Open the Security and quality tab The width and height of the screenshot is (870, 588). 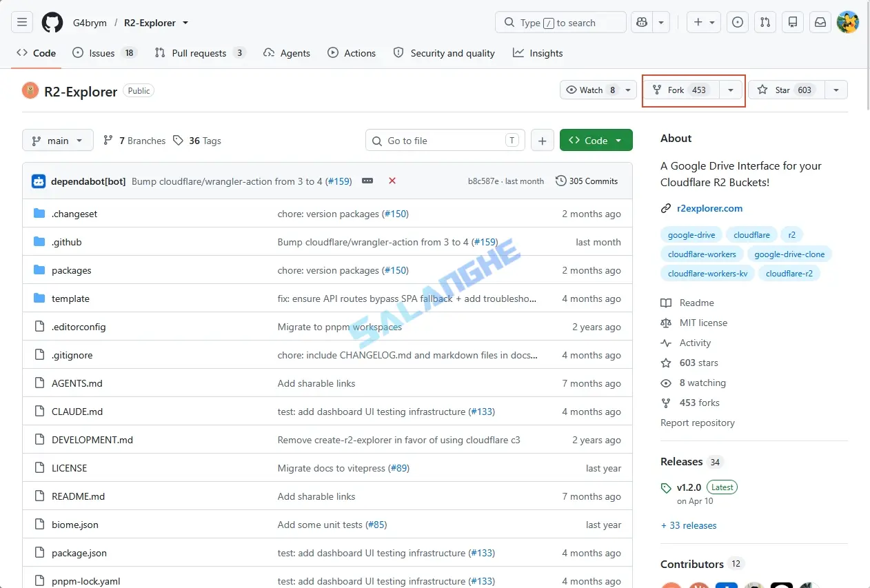point(445,53)
